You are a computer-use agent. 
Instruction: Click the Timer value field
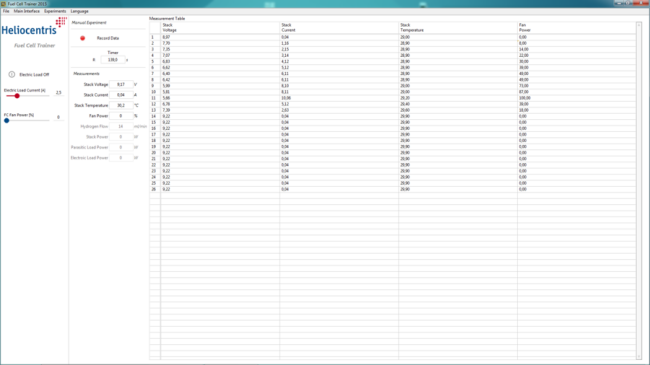click(x=113, y=60)
